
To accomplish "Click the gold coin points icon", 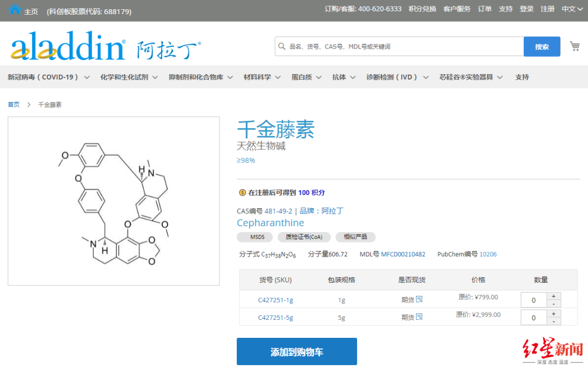I will click(x=242, y=192).
